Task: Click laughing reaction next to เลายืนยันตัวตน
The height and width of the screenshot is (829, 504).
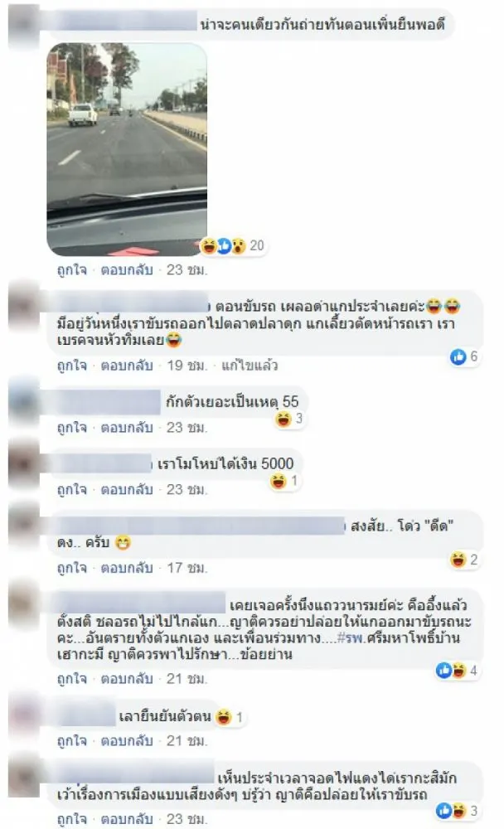Action: [230, 717]
